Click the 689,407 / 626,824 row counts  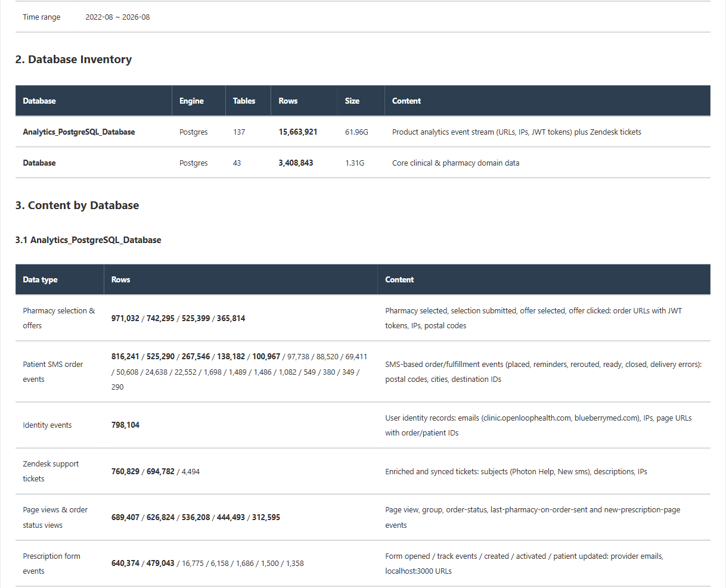coord(196,517)
